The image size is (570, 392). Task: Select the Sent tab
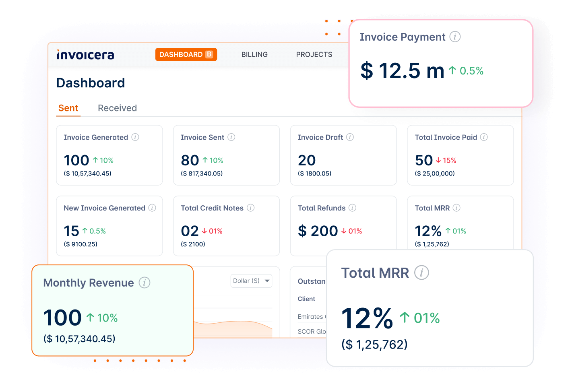point(68,108)
